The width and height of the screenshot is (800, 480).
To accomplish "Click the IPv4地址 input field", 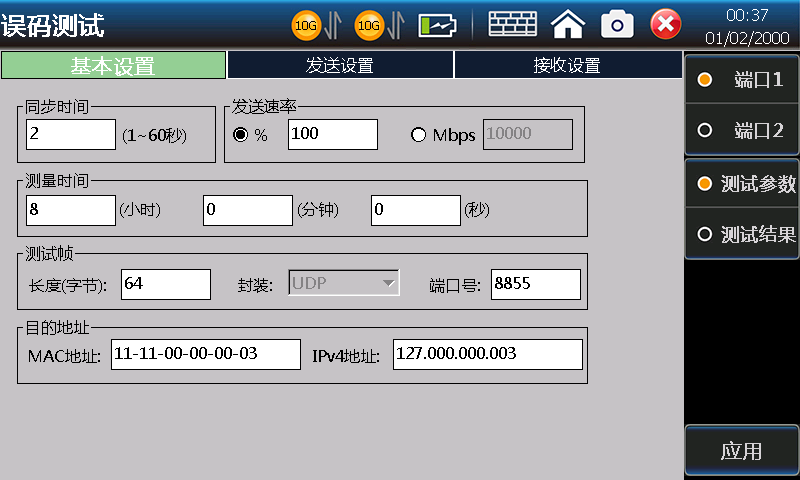I will coord(487,354).
